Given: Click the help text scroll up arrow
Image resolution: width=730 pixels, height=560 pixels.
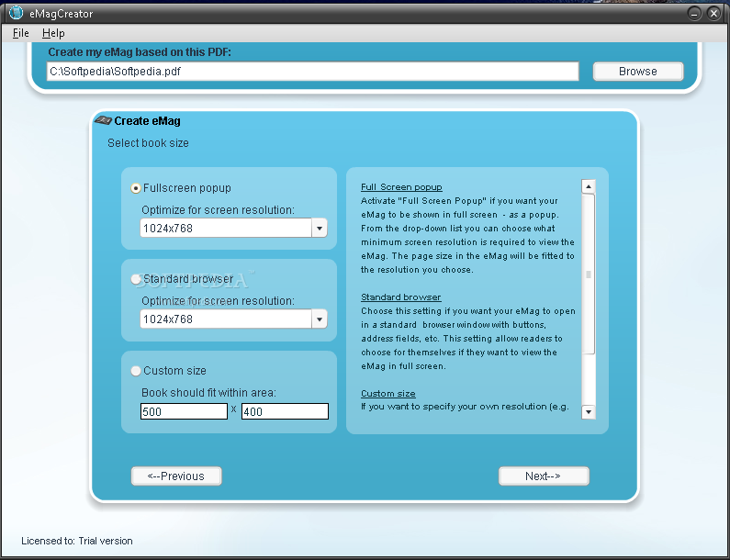Looking at the screenshot, I should pyautogui.click(x=589, y=186).
